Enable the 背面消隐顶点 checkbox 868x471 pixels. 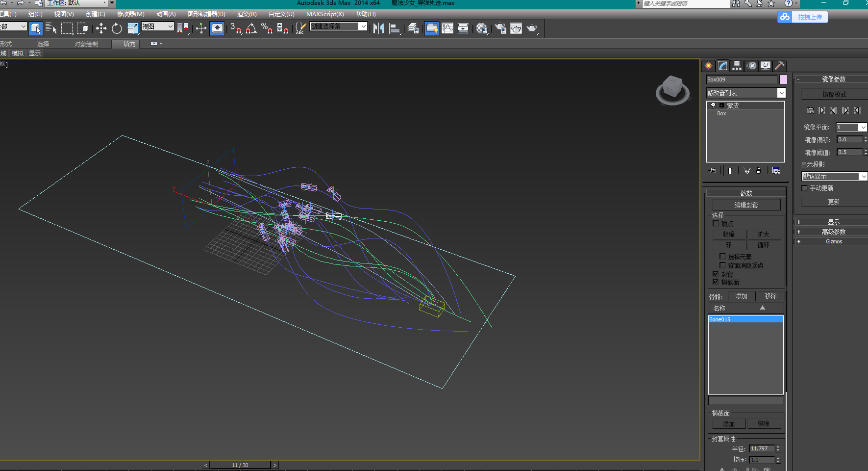click(722, 265)
